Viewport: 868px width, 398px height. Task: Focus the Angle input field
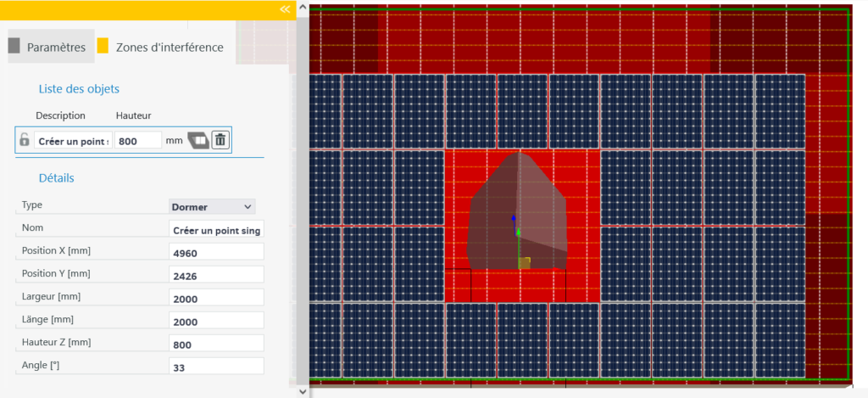[217, 367]
